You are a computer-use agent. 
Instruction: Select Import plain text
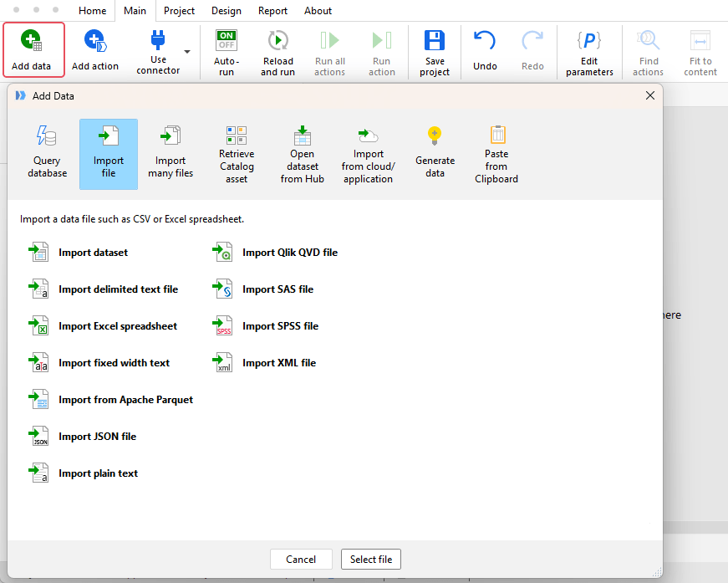84,473
